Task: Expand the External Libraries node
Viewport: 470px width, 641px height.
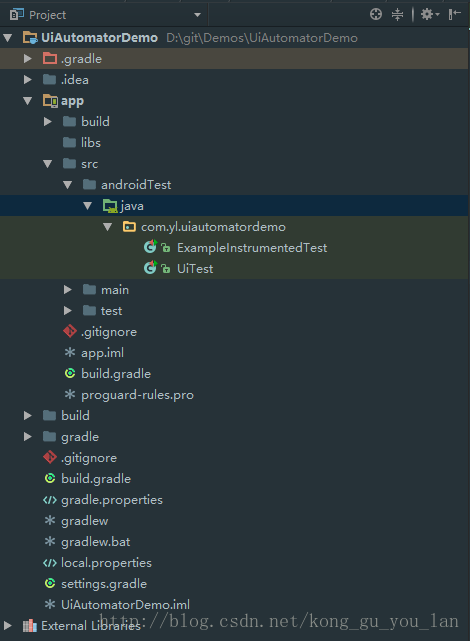Action: coord(7,625)
